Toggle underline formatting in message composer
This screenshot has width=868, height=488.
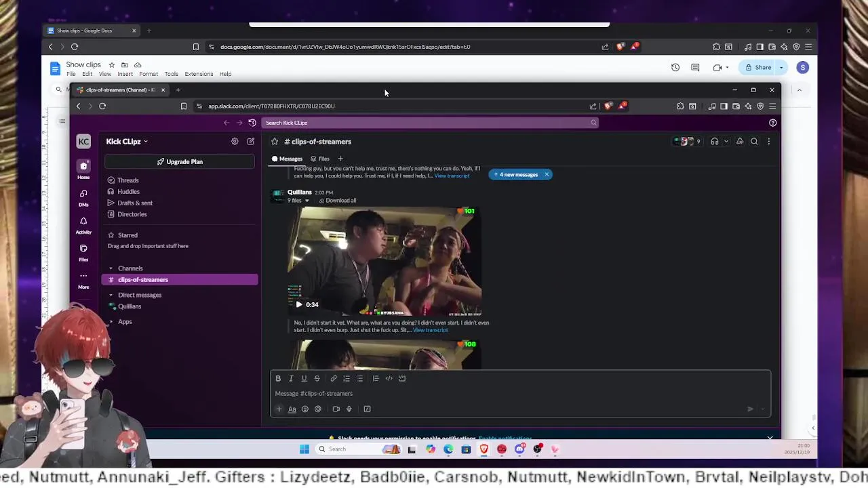coord(304,378)
